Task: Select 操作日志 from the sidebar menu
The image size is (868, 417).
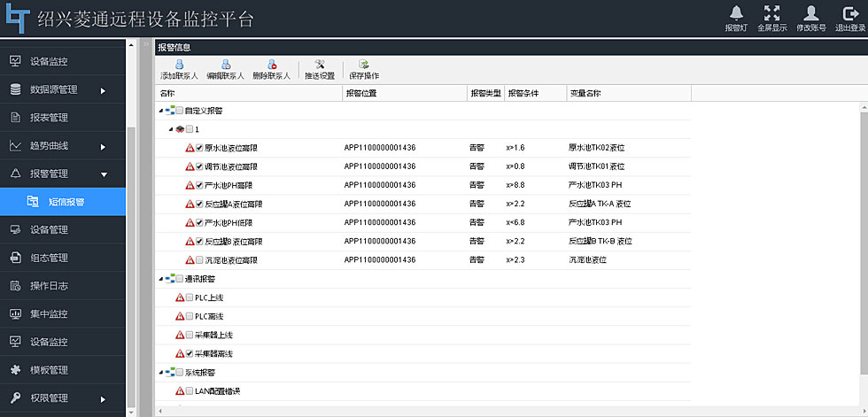Action: click(x=49, y=285)
